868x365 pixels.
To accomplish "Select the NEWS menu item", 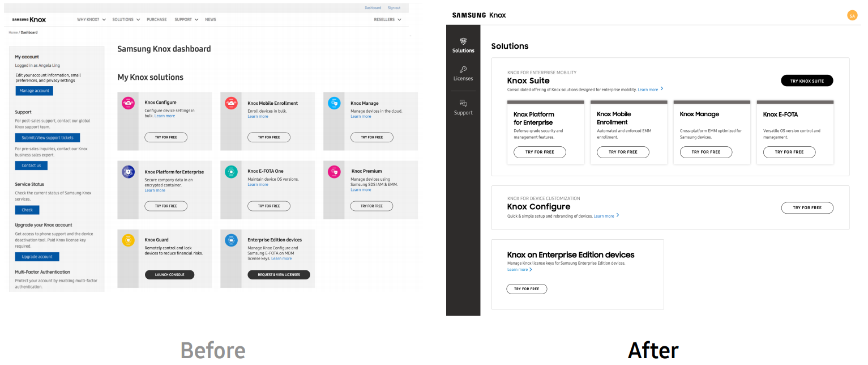I will tap(211, 19).
